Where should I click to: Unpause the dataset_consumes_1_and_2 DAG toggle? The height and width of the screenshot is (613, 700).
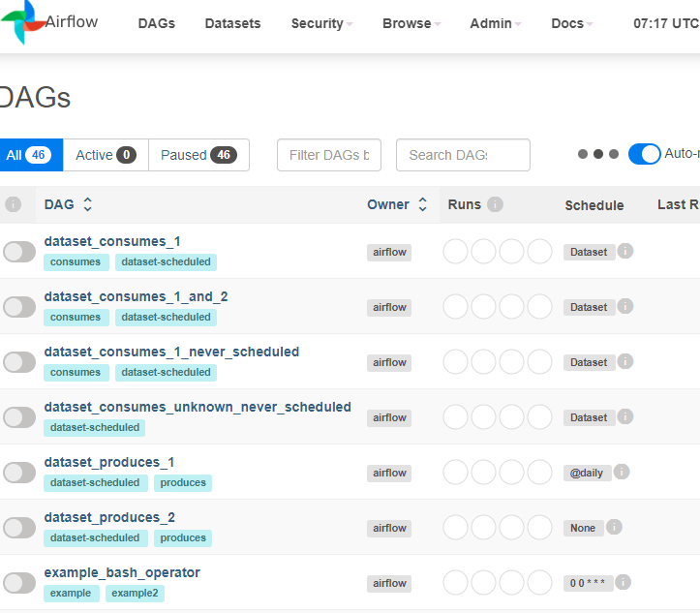pyautogui.click(x=19, y=307)
